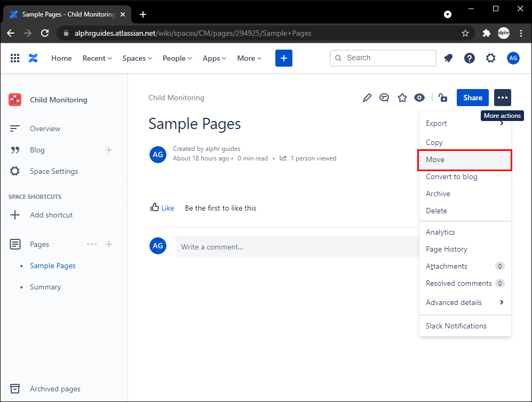Viewport: 532px width, 402px height.
Task: Open the Summary page in sidebar
Action: tap(45, 287)
